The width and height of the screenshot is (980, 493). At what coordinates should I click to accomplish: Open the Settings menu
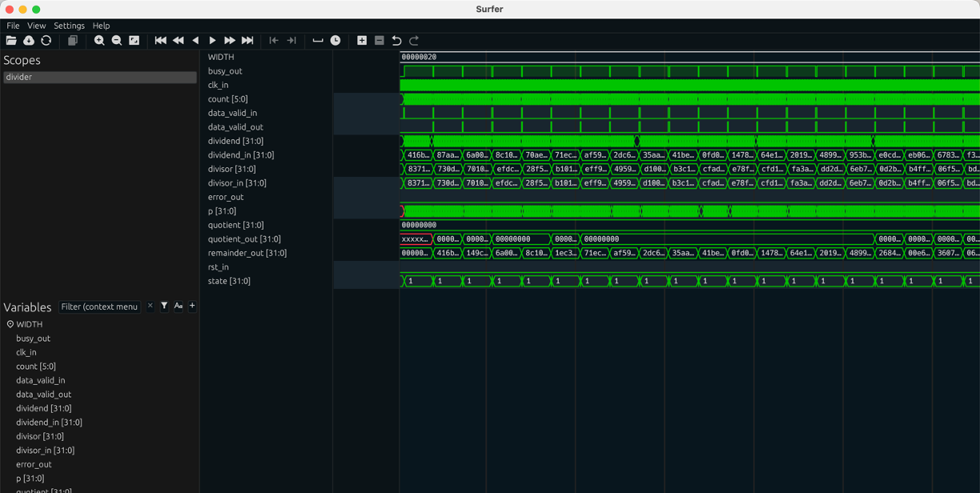(x=69, y=26)
